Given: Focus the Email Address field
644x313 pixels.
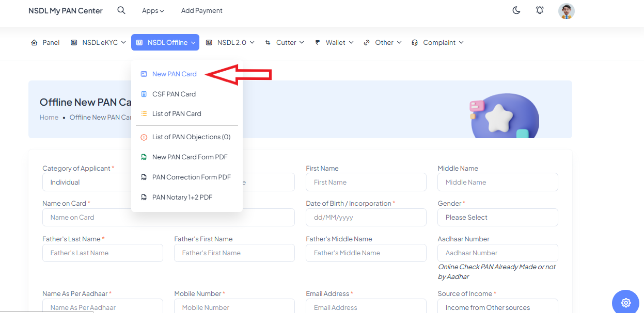Looking at the screenshot, I should pos(366,306).
